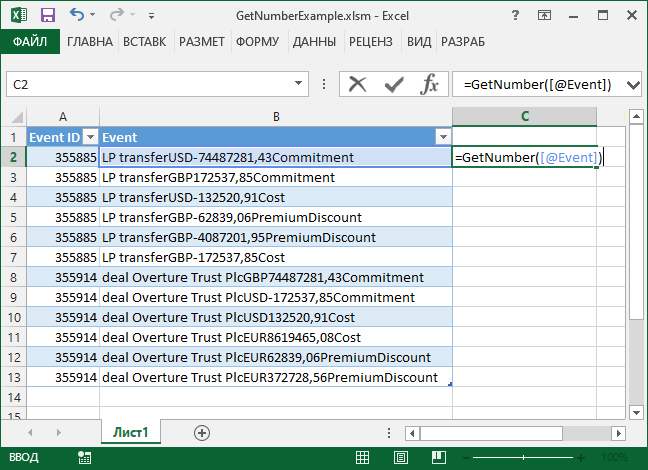Click cell 'deal Overture Trust PlcUSD132520,91Cost'

[x=276, y=317]
